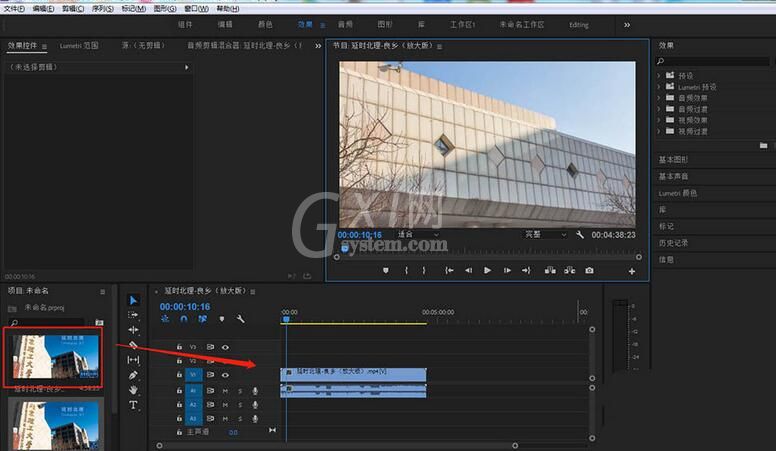Viewport: 776px width, 451px height.
Task: Open the 窗口(W) menu
Action: tap(196, 8)
